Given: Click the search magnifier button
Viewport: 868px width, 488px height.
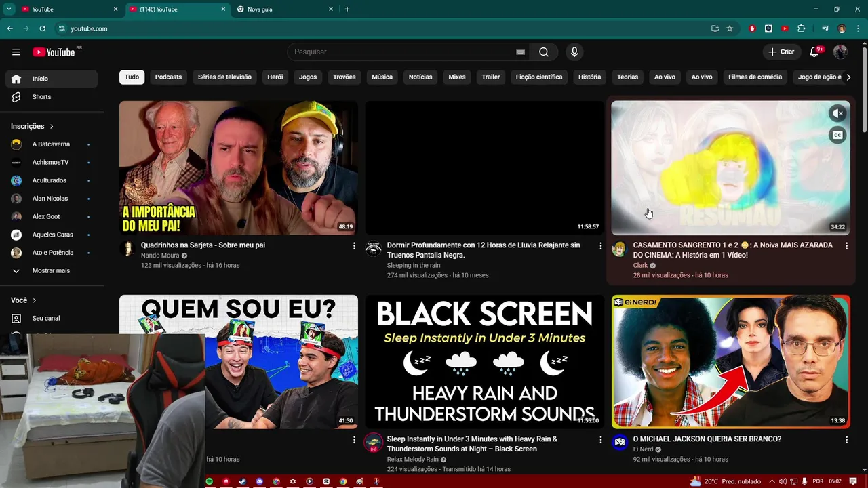Looking at the screenshot, I should 544,52.
